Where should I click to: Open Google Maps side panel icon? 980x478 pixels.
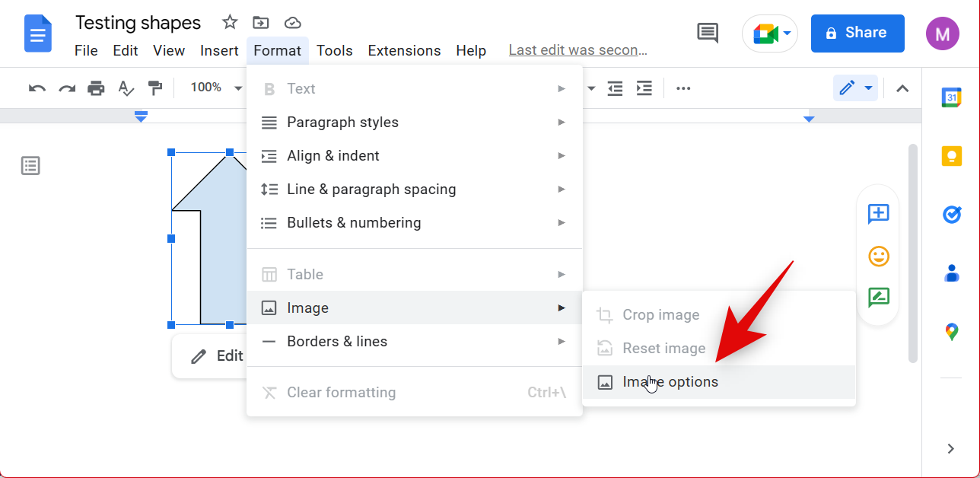(x=951, y=332)
